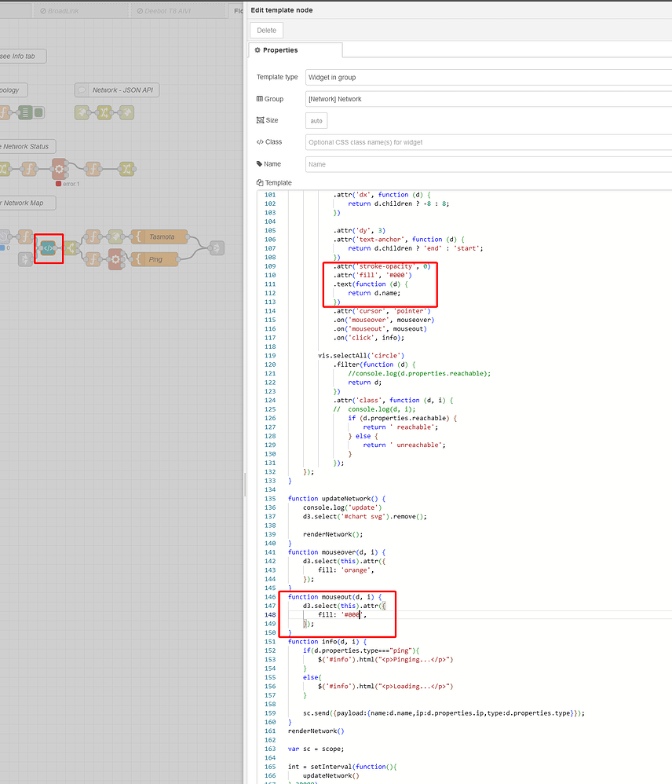Open the Properties tab

coord(295,50)
